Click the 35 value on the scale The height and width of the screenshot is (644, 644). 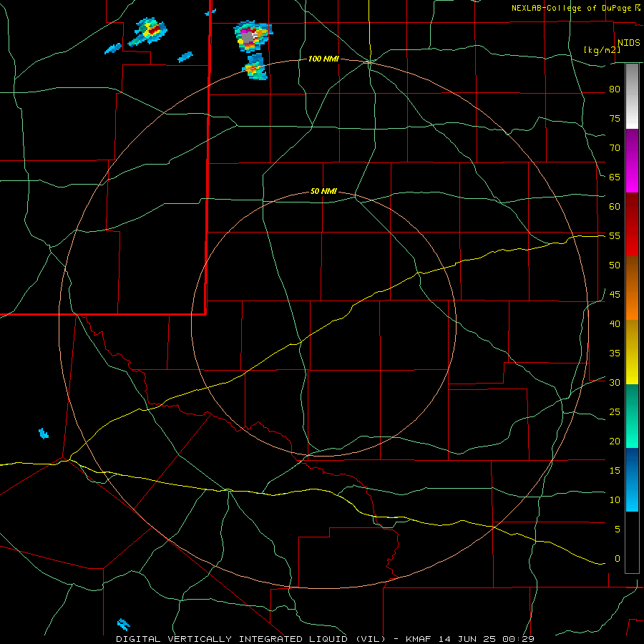615,353
